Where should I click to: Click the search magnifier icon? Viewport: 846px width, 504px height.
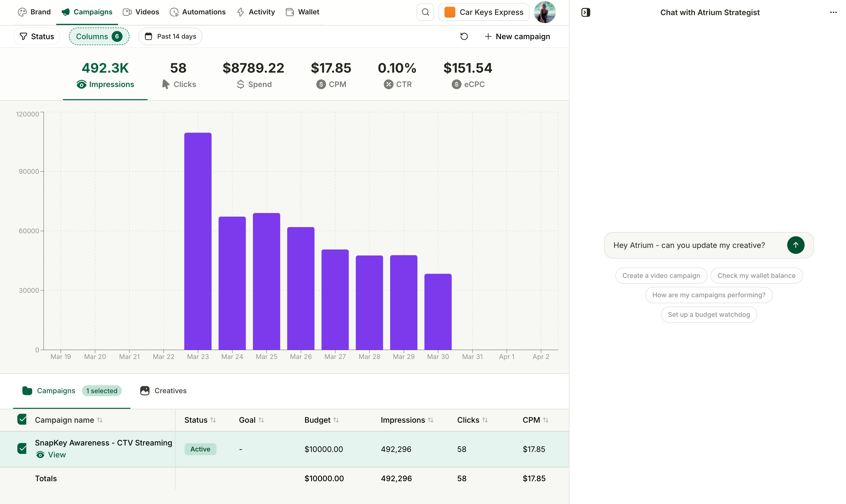coord(425,12)
